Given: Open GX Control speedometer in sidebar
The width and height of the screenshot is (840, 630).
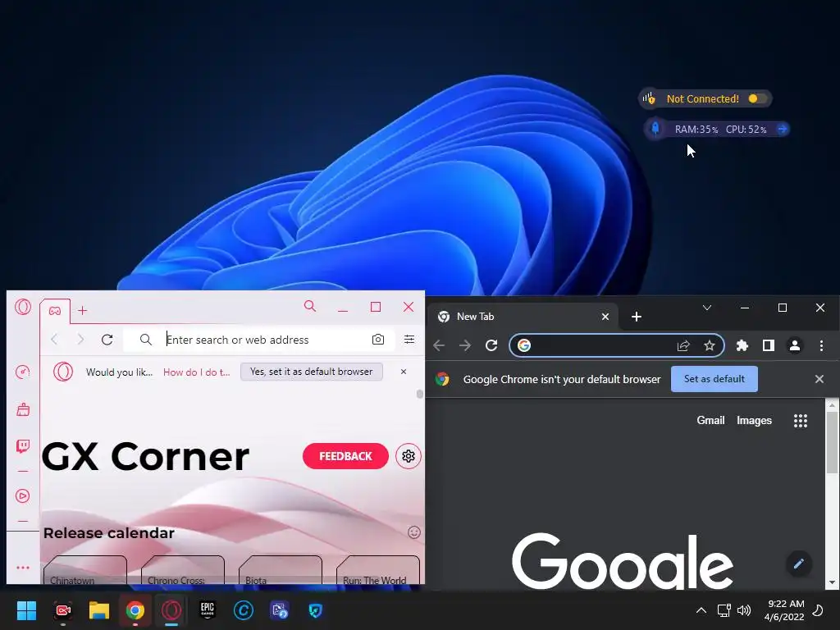Looking at the screenshot, I should coord(22,372).
